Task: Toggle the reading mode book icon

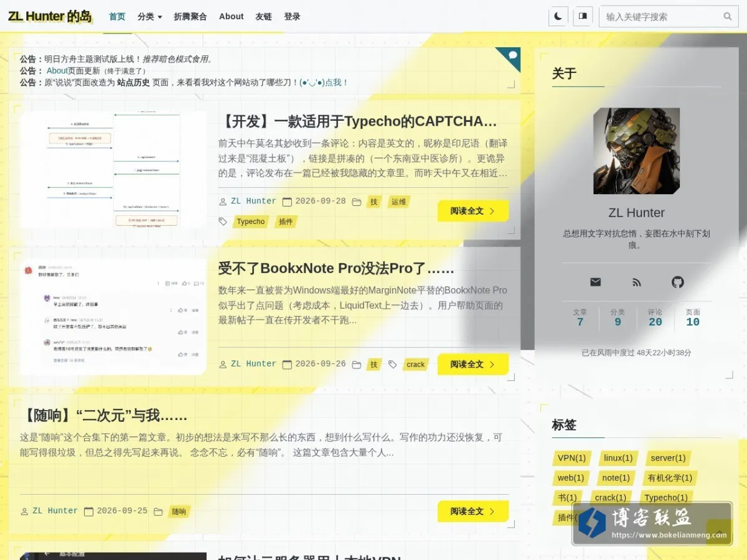Action: coord(583,16)
